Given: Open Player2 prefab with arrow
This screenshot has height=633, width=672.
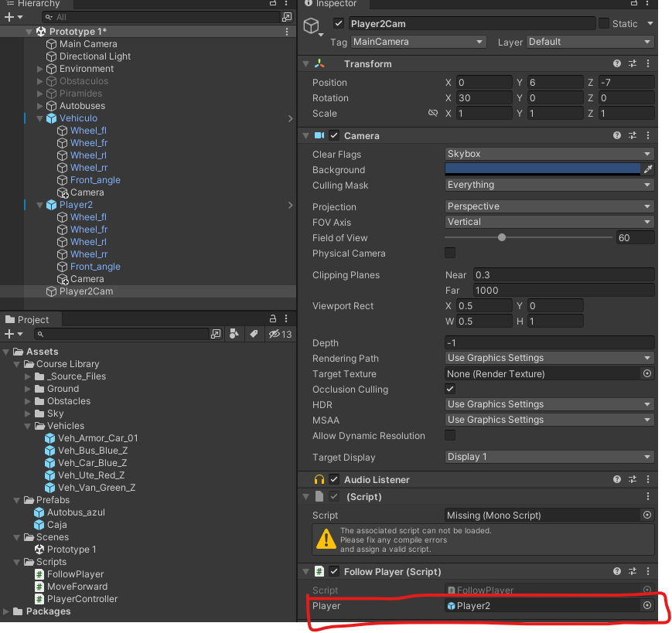Looking at the screenshot, I should (290, 205).
